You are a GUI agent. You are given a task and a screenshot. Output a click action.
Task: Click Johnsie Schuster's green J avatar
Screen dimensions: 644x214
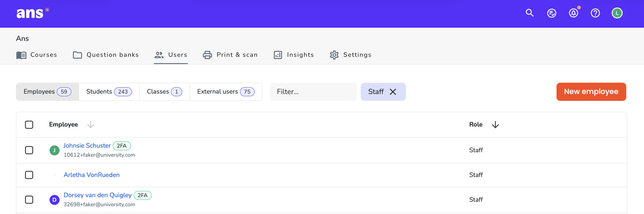click(55, 150)
